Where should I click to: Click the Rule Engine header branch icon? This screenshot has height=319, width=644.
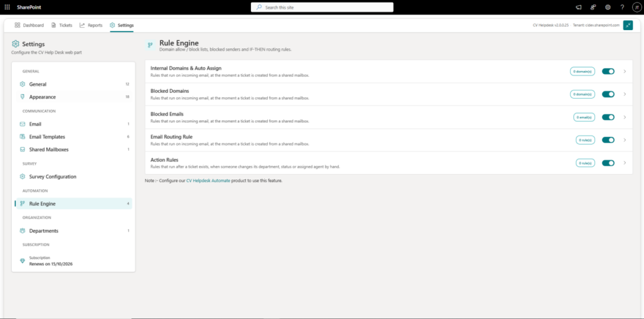click(151, 45)
